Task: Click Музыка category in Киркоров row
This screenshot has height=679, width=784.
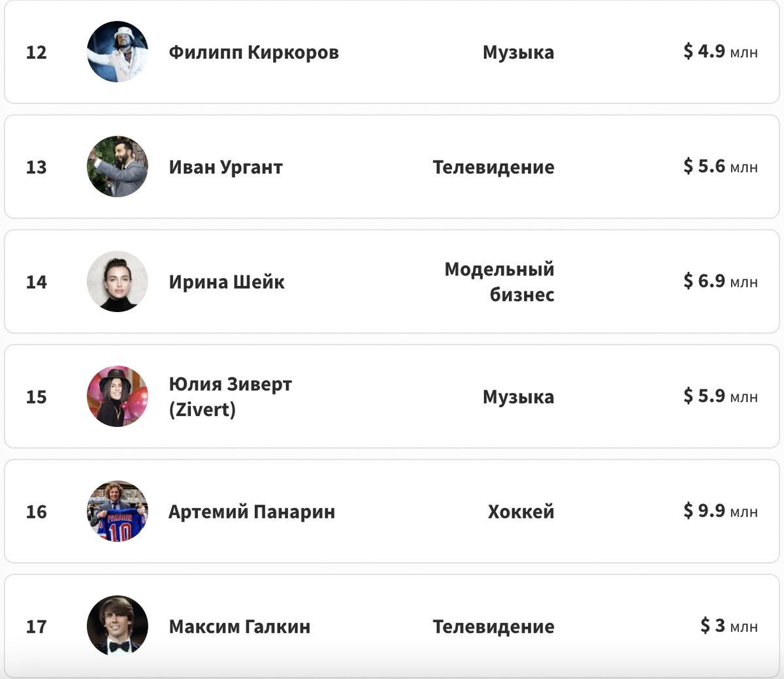Action: point(518,52)
